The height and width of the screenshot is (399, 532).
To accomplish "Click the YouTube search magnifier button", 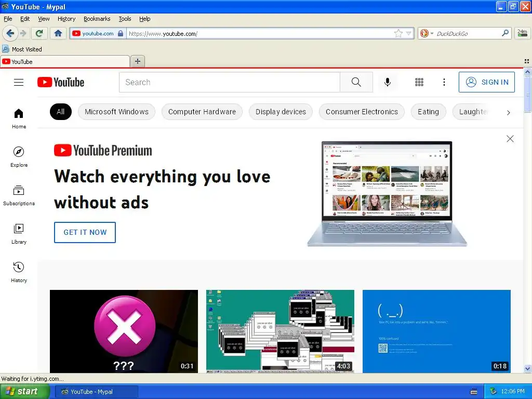I will click(356, 82).
